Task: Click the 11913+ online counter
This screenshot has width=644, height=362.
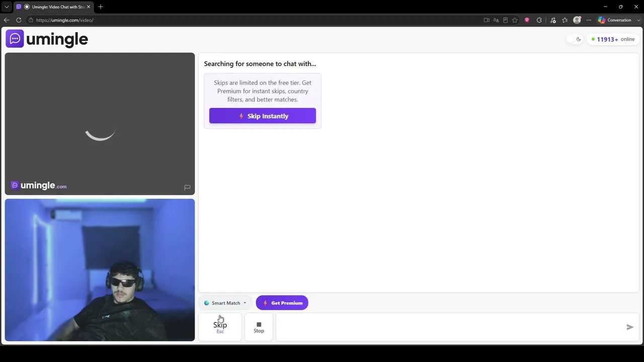Action: tap(613, 39)
